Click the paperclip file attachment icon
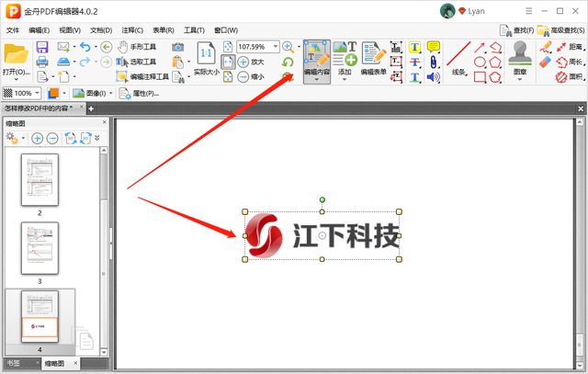The image size is (588, 374). 433,62
